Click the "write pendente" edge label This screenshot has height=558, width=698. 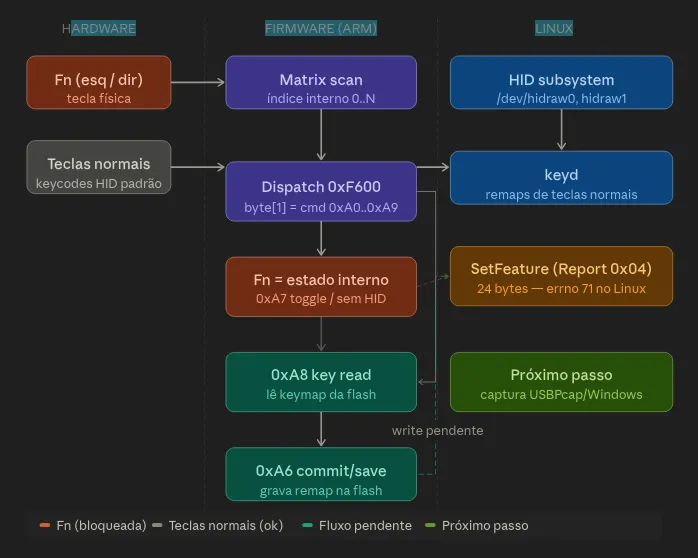(x=437, y=430)
